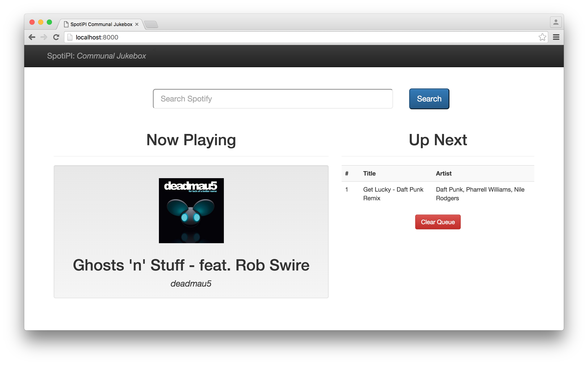Open the SpotiPI: Communal Jukebox brand link
This screenshot has height=365, width=588.
(96, 56)
